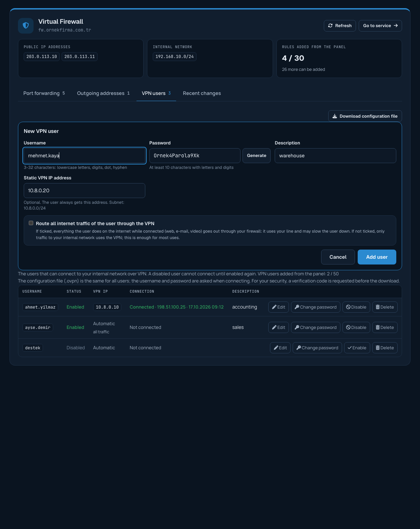Viewport: 420px width, 529px height.
Task: Click the Static VPN IP address field
Action: (x=85, y=191)
